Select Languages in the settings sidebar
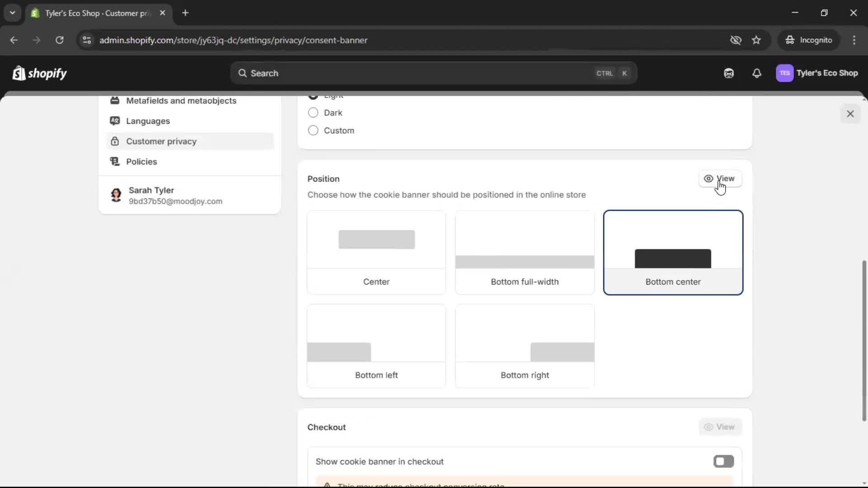 148,121
